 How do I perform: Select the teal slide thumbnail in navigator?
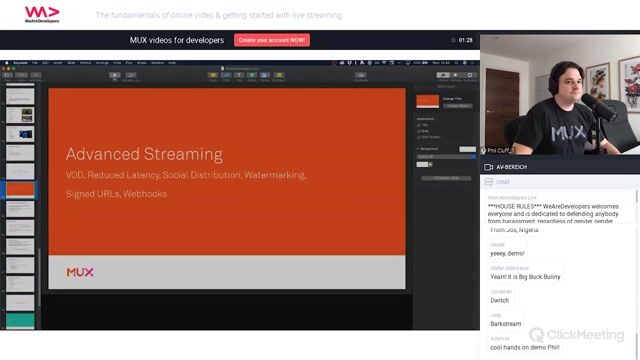pos(20,321)
